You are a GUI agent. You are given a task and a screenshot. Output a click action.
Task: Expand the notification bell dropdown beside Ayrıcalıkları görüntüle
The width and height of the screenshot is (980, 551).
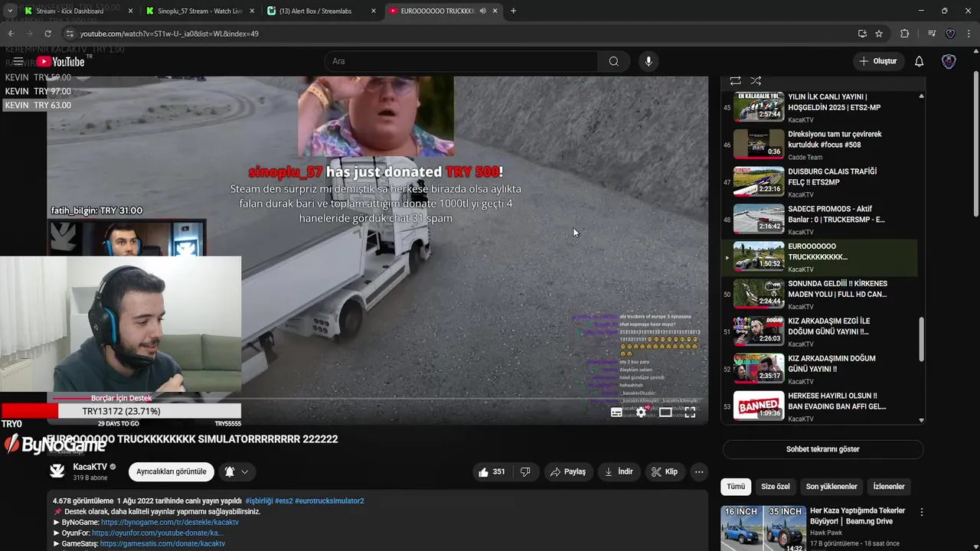[244, 472]
